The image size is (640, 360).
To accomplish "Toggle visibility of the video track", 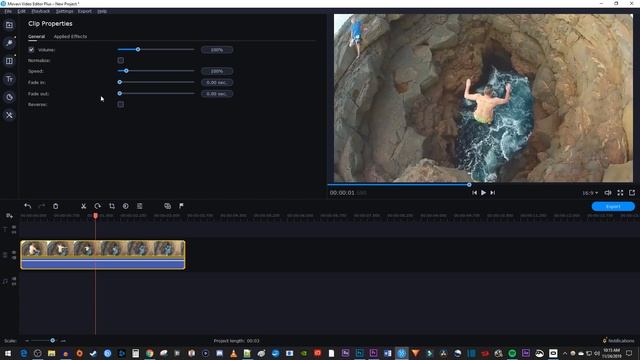I will click(14, 253).
